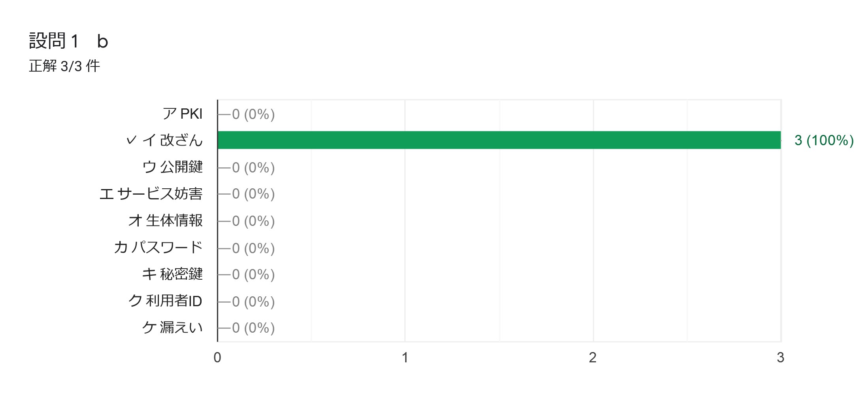Select the イ 改ざん option label
The height and width of the screenshot is (413, 868).
(172, 140)
